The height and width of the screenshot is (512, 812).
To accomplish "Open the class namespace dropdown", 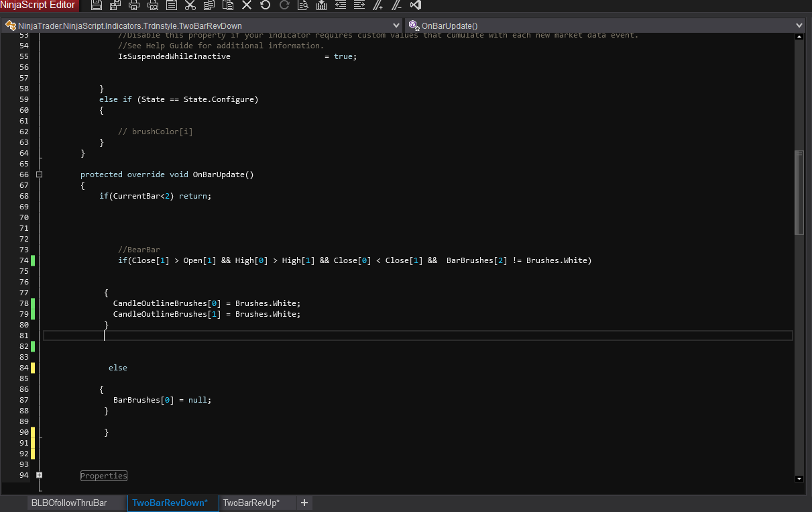I will click(395, 25).
